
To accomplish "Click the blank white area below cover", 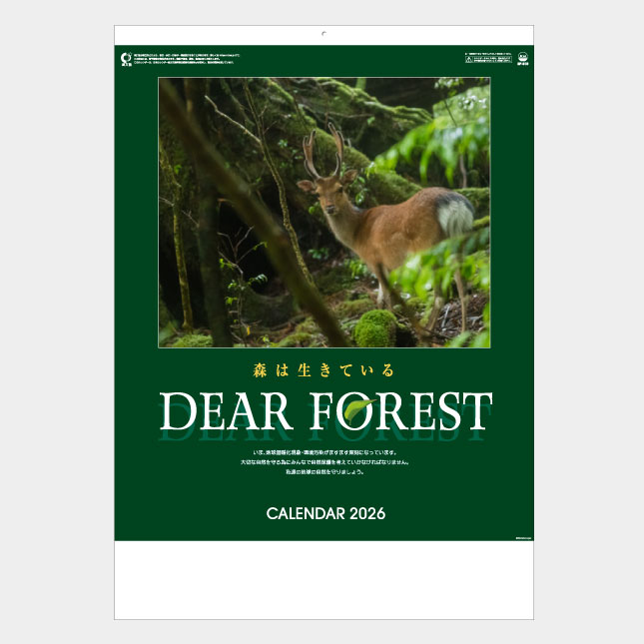I will tap(324, 579).
